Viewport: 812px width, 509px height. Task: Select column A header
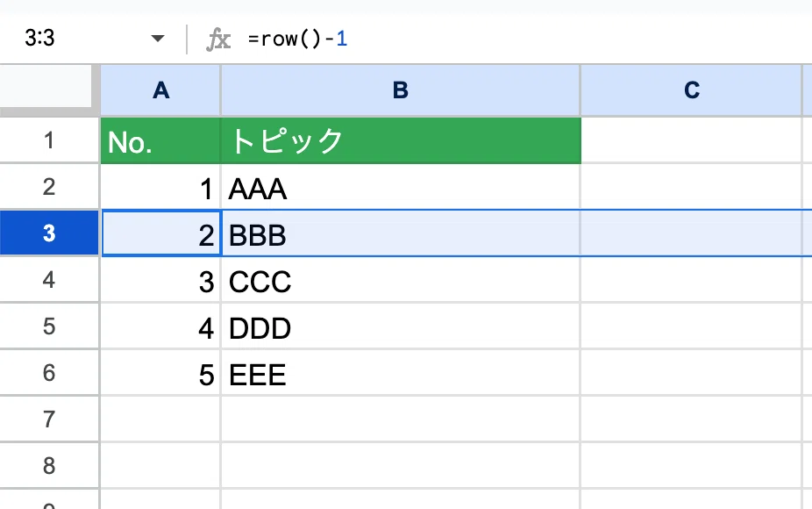click(x=160, y=90)
